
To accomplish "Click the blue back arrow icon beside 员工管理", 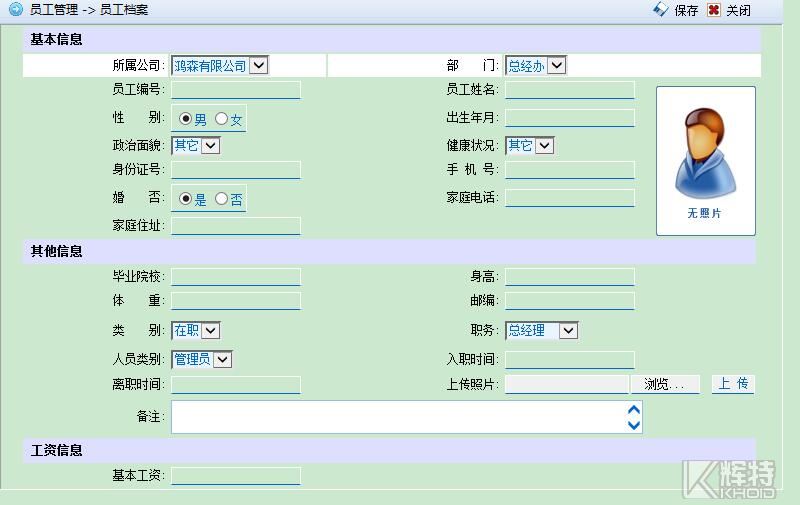I will point(15,10).
